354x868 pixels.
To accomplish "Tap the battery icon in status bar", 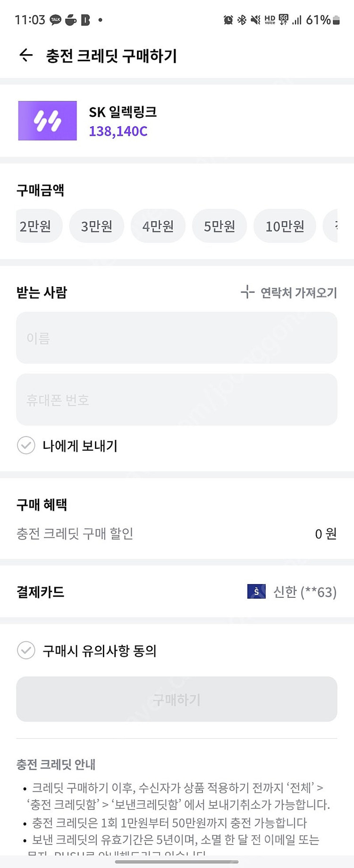I will point(336,20).
